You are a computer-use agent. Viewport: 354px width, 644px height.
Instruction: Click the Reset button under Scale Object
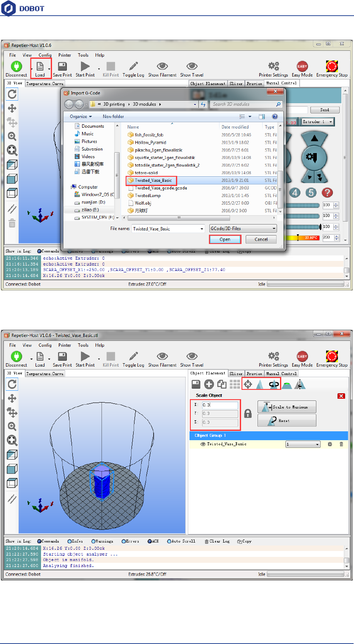(287, 421)
